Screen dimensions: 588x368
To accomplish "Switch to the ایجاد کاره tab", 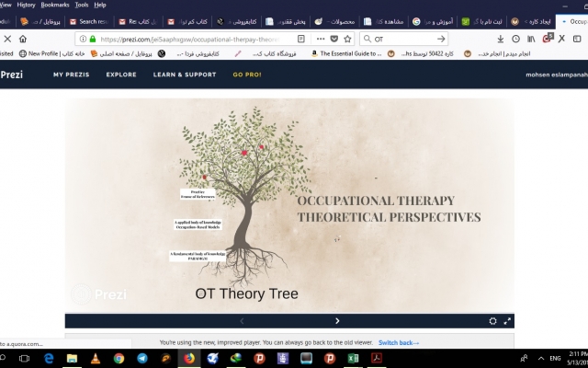I will click(x=531, y=21).
